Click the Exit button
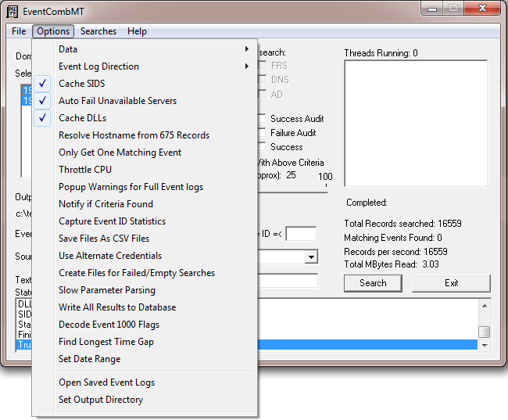The height and width of the screenshot is (420, 508). click(x=451, y=283)
